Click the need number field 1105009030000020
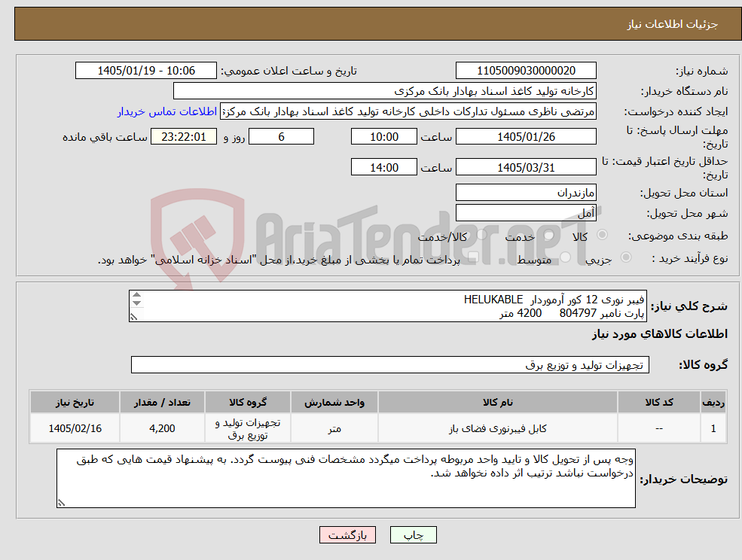This screenshot has width=742, height=560. pos(526,71)
